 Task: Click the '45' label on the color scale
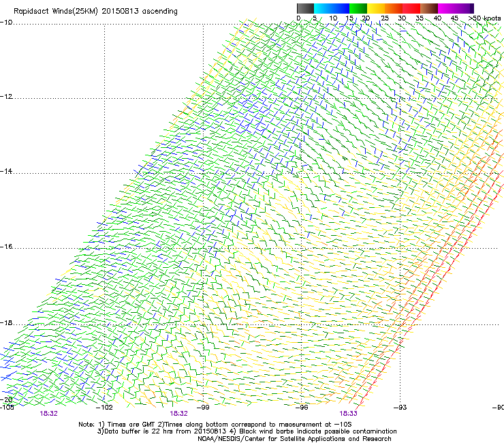click(x=454, y=18)
